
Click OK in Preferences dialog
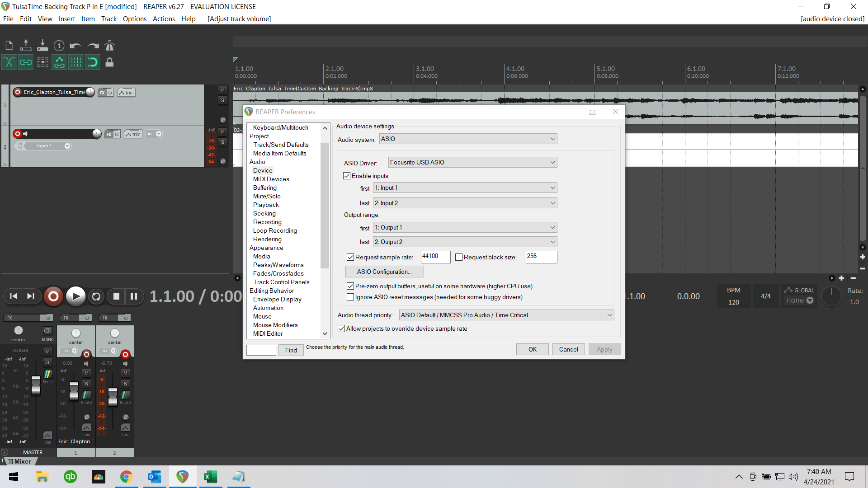pyautogui.click(x=533, y=349)
